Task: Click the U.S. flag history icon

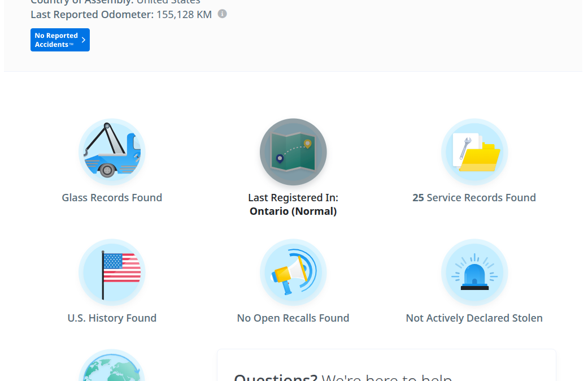Action: pyautogui.click(x=112, y=272)
